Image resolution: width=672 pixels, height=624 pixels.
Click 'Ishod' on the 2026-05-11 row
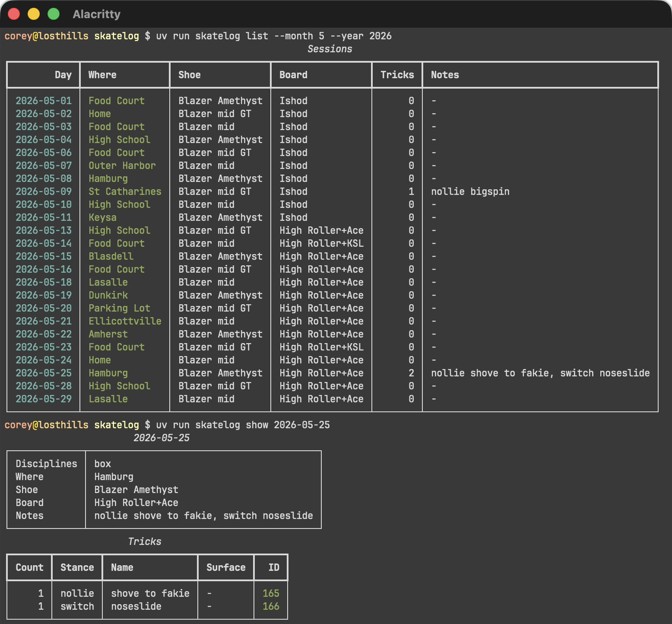point(293,217)
